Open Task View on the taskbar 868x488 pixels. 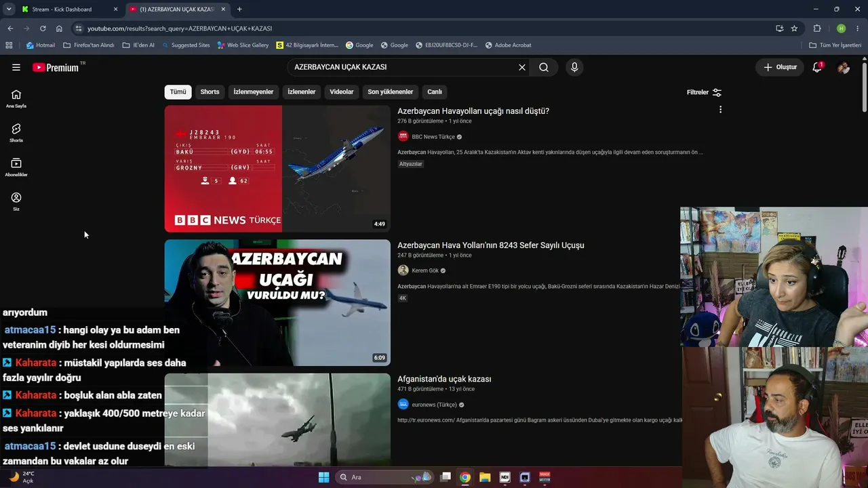[446, 477]
